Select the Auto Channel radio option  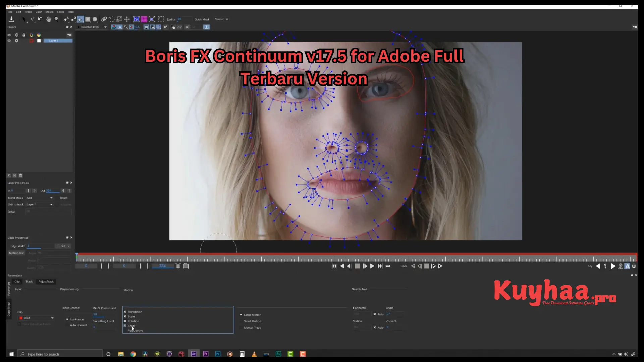click(x=67, y=325)
